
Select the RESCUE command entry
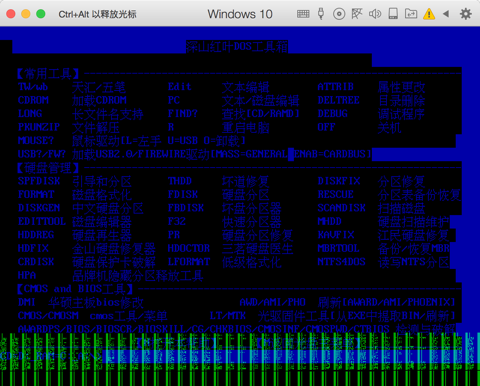click(336, 195)
